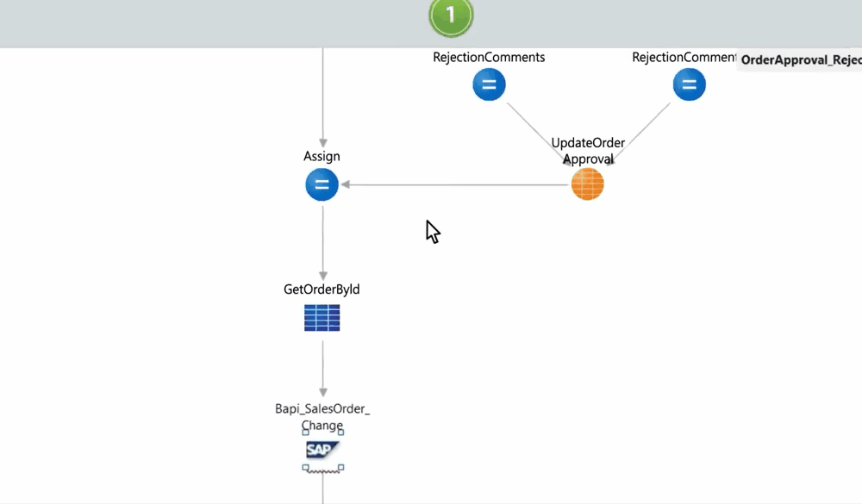862x504 pixels.
Task: Click the blue Assign node icon
Action: pos(322,184)
